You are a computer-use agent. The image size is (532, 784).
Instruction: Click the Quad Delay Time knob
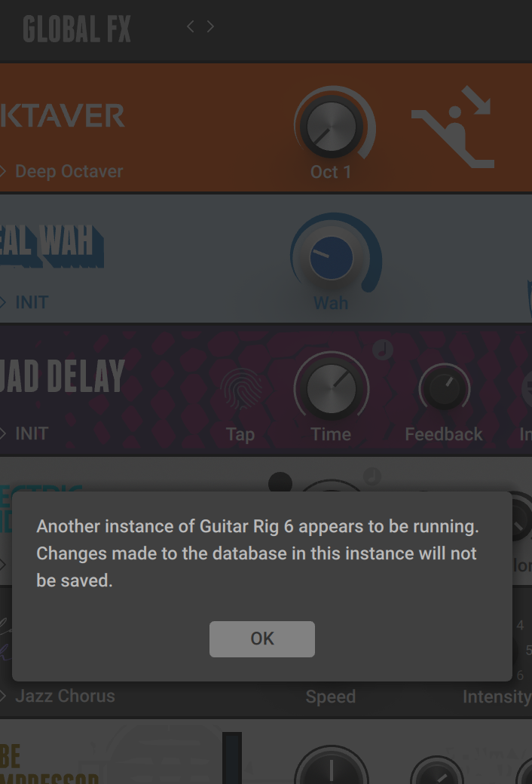click(x=332, y=388)
